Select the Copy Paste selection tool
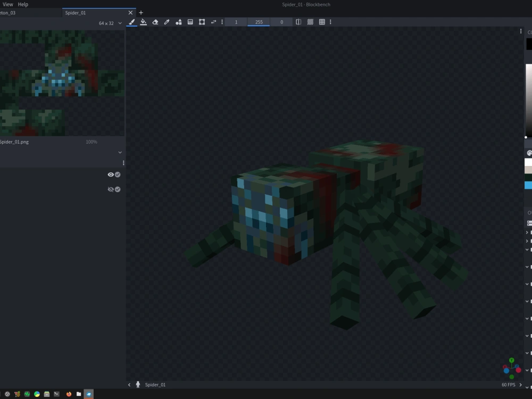Image resolution: width=532 pixels, height=399 pixels. [202, 22]
